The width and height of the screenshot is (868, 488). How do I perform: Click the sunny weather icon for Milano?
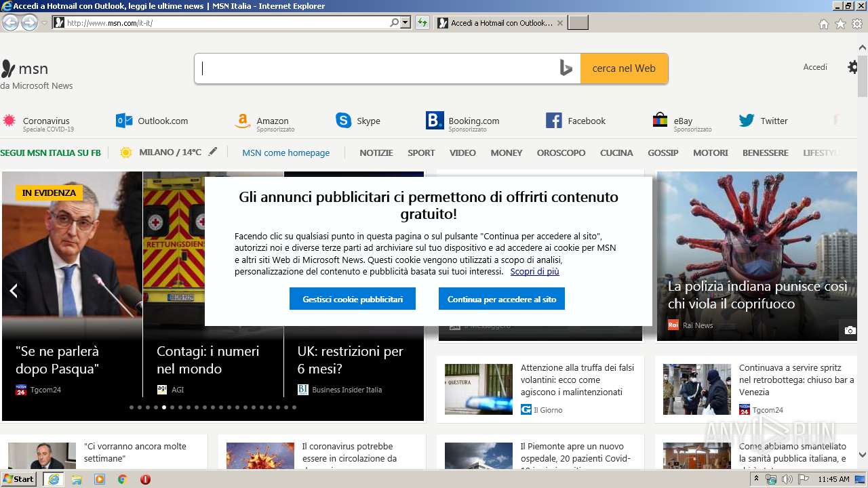pyautogui.click(x=125, y=152)
